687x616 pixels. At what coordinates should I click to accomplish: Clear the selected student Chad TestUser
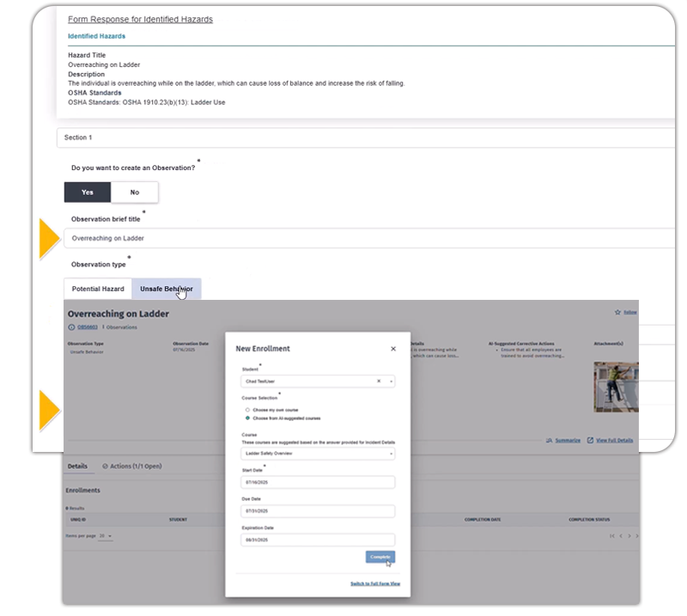click(378, 381)
